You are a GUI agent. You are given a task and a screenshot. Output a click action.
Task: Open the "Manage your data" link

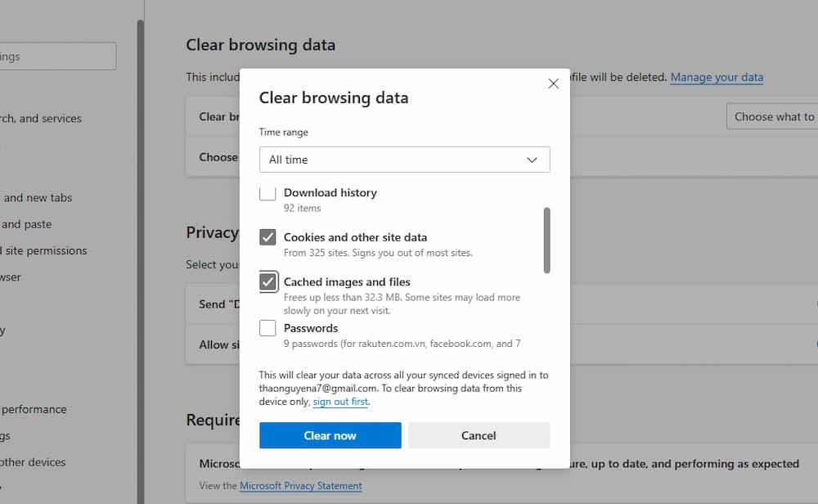click(x=717, y=77)
